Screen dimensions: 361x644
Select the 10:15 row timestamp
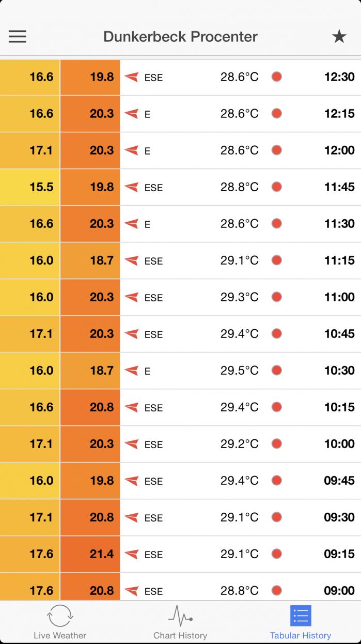click(x=339, y=407)
